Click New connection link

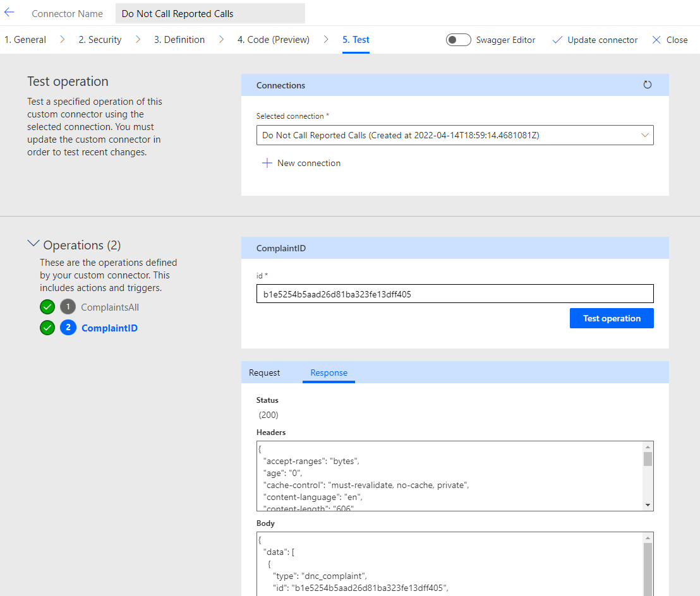click(309, 163)
